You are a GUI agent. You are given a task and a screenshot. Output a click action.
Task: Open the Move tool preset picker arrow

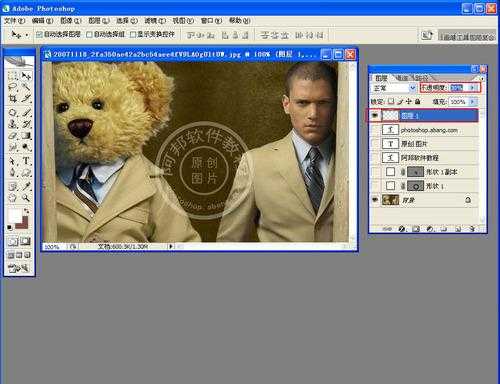pyautogui.click(x=27, y=35)
